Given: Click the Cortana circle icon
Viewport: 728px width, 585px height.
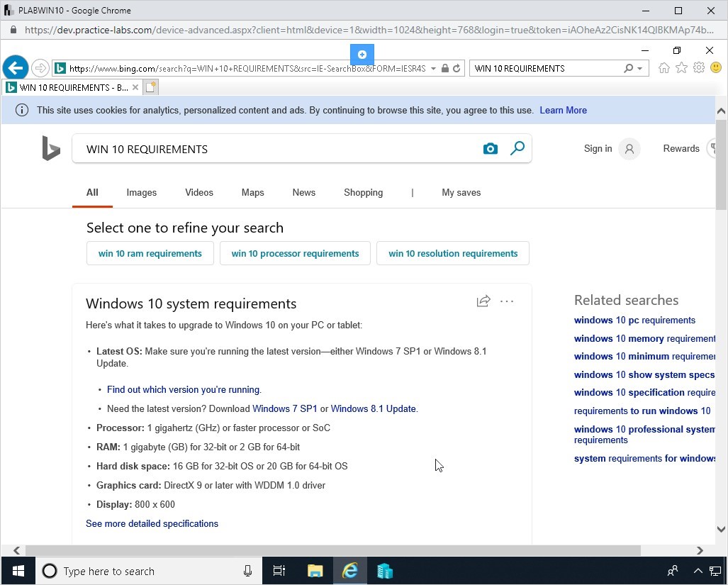Looking at the screenshot, I should [50, 571].
